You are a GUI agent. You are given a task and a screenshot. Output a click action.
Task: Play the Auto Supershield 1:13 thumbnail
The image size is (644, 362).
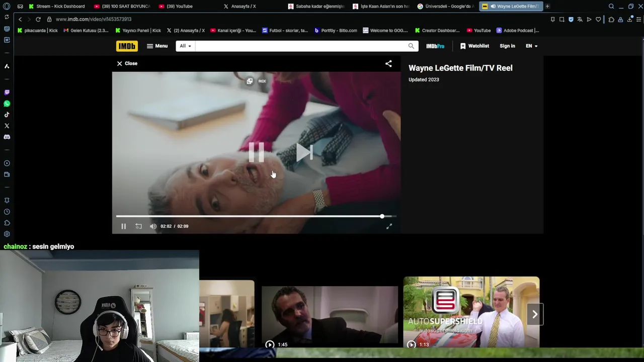click(471, 312)
